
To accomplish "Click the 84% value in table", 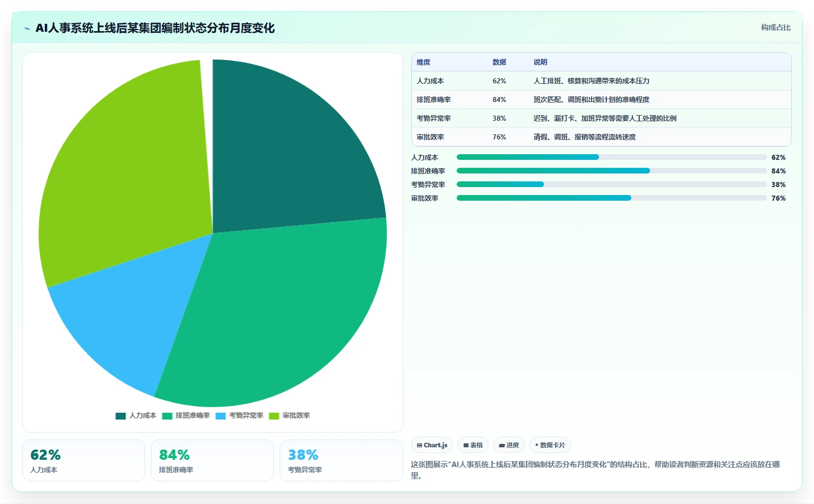I will [x=499, y=100].
